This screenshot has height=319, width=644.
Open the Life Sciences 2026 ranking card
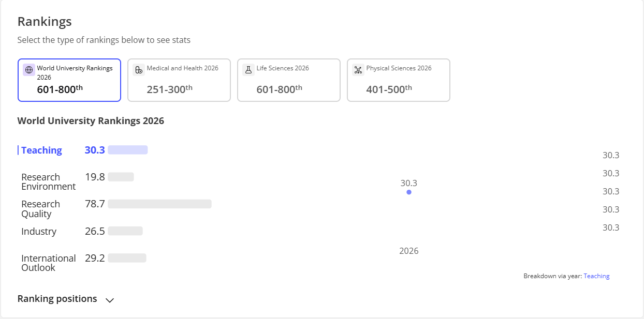point(289,80)
